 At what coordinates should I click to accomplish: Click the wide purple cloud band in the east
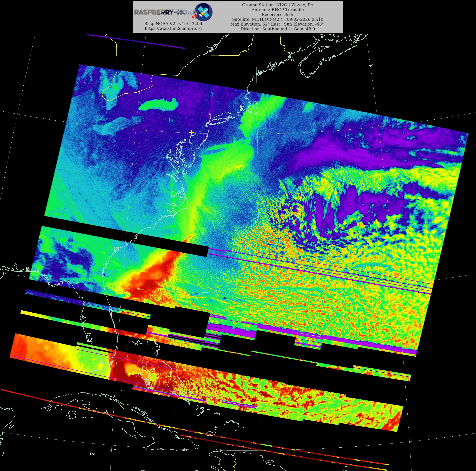click(x=350, y=153)
